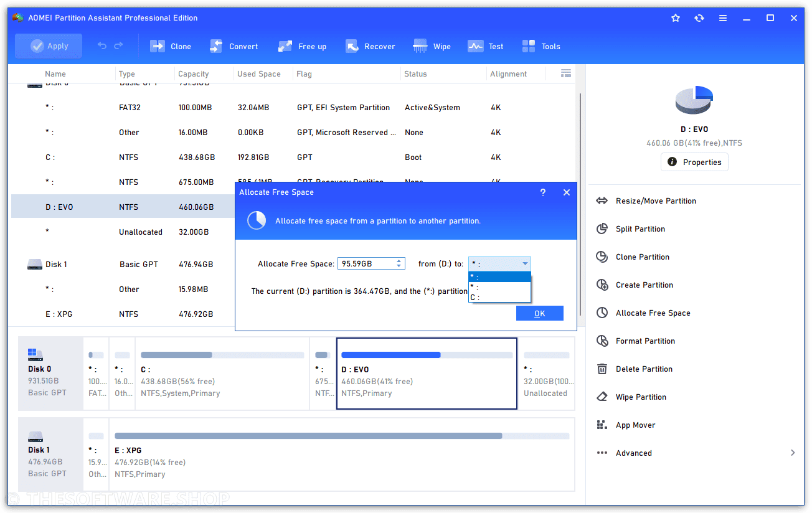Viewport: 812px width, 513px height.
Task: Select the 'C :' dropdown option
Action: 499,297
